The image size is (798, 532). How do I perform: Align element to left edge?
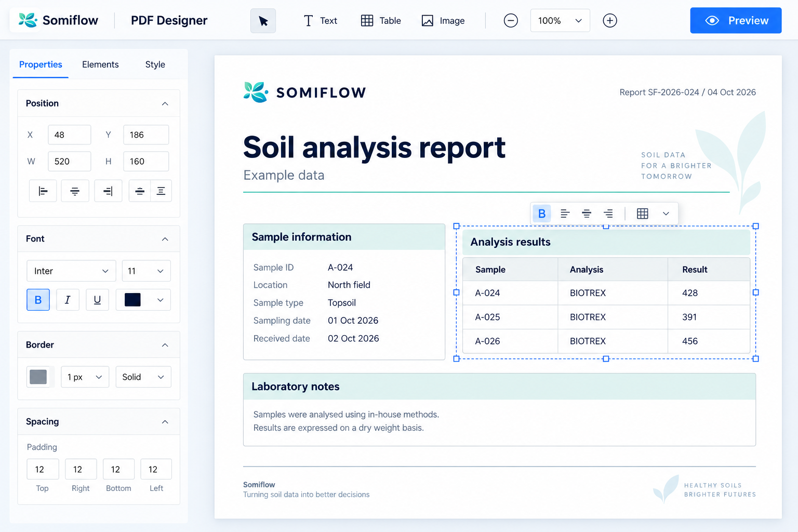(43, 191)
